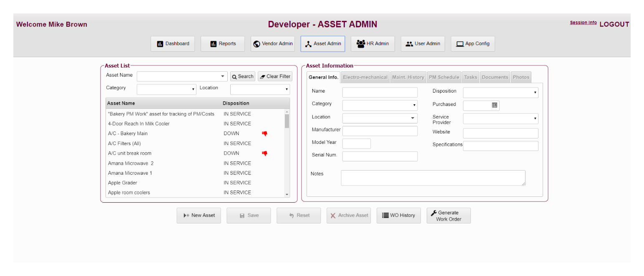644x276 pixels.
Task: Open Category dropdown in Asset Information
Action: (380, 105)
